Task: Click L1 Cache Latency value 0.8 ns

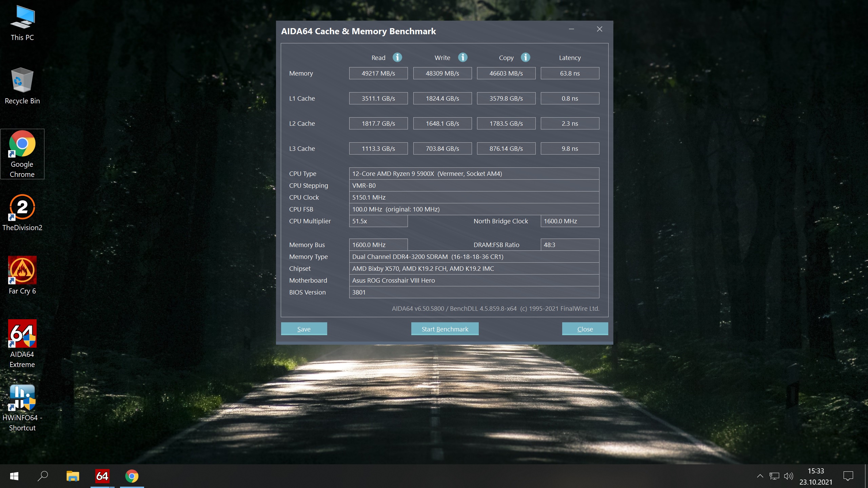Action: tap(570, 98)
